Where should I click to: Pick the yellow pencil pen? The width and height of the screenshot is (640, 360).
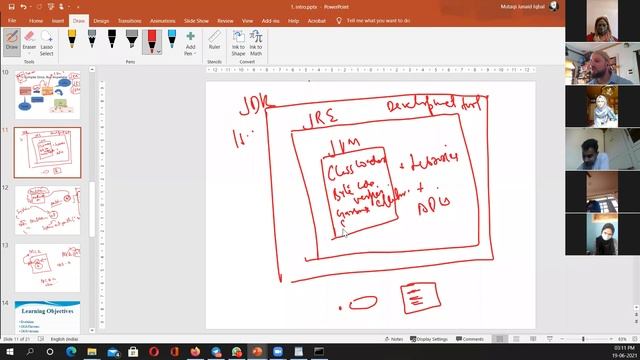tap(72, 39)
